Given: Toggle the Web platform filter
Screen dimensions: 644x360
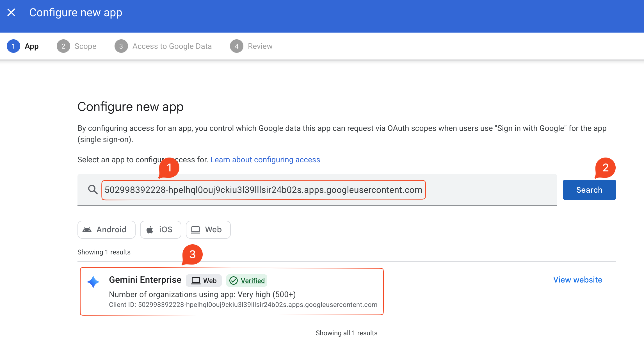Looking at the screenshot, I should click(208, 230).
